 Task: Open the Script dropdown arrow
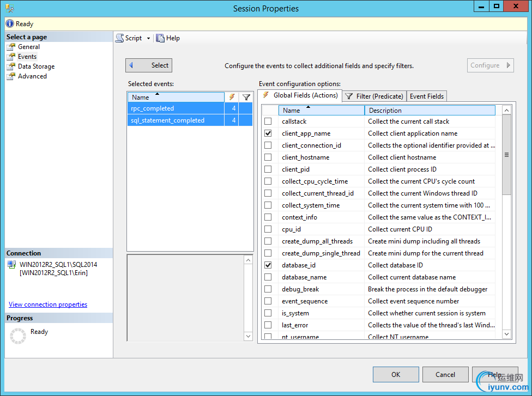148,38
